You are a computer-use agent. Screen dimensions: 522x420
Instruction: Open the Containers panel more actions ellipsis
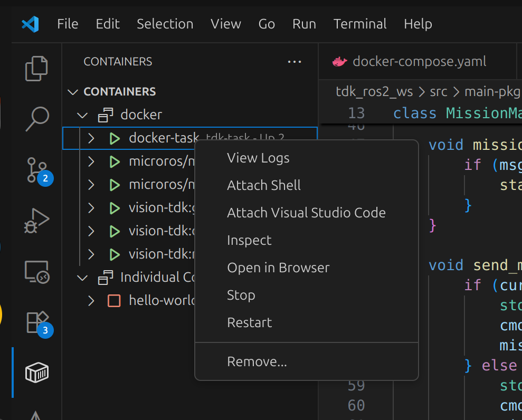pos(294,62)
